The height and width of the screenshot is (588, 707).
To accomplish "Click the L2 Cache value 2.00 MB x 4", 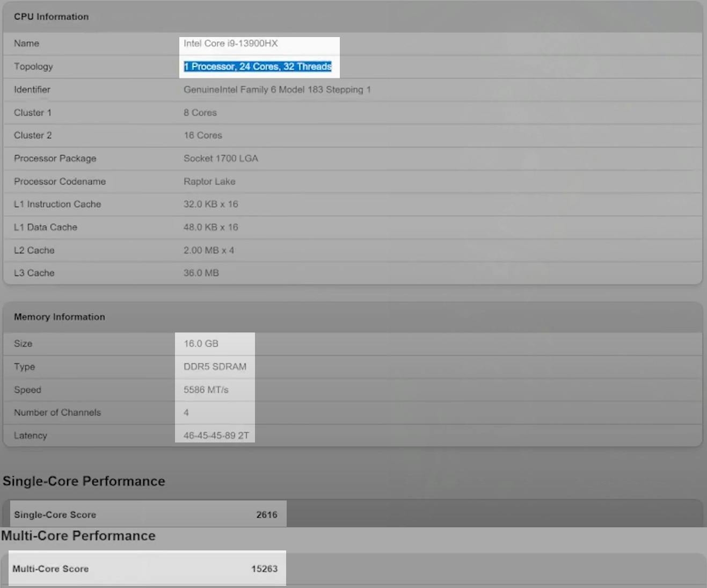I will 209,250.
